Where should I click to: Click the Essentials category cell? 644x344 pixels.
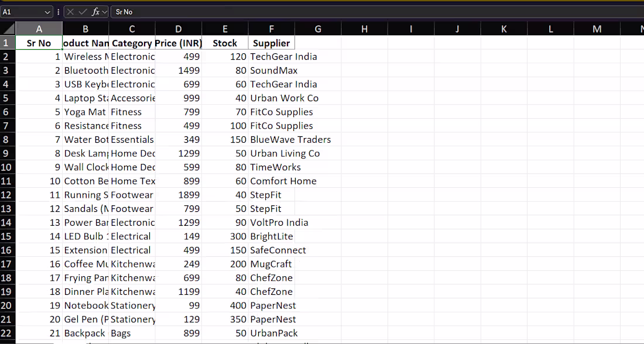coord(132,140)
